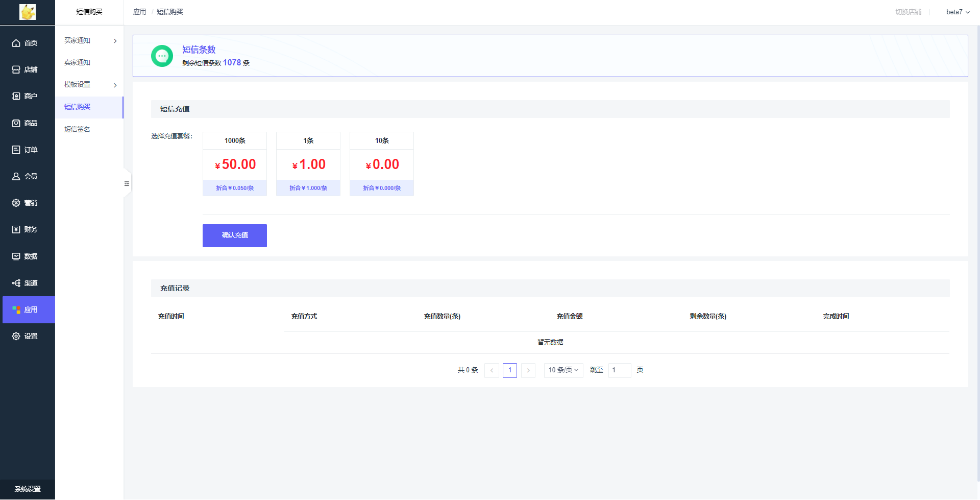Click pagination page 1 button
Screen dimensions: 980x500
pyautogui.click(x=510, y=370)
